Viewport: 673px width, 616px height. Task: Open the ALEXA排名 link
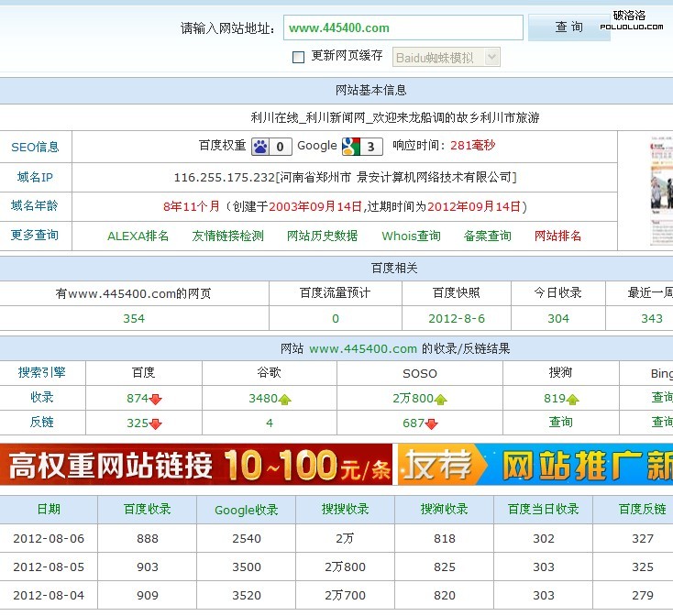pos(138,236)
